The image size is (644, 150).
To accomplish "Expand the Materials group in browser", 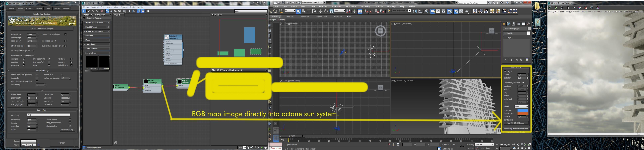I will pos(89,36).
